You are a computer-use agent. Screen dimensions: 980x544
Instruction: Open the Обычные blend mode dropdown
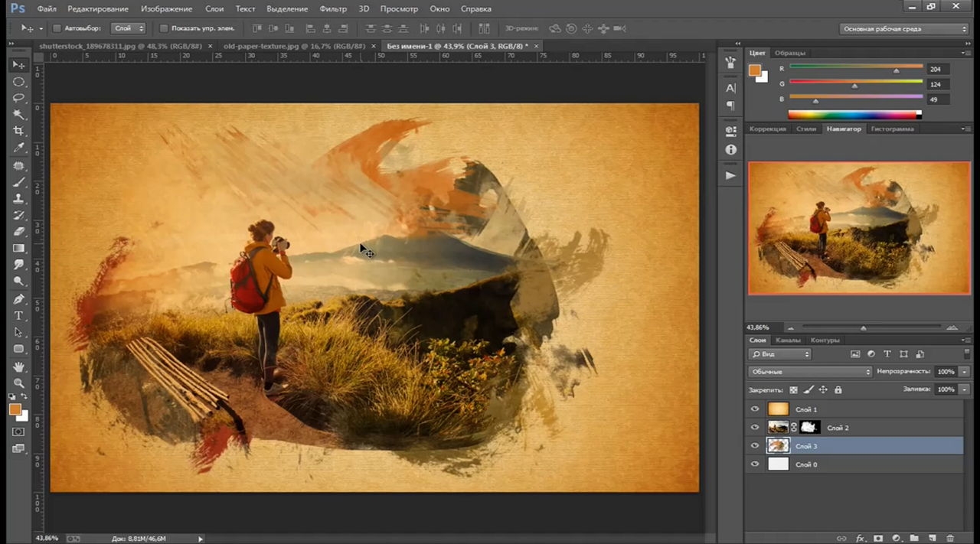pos(810,372)
